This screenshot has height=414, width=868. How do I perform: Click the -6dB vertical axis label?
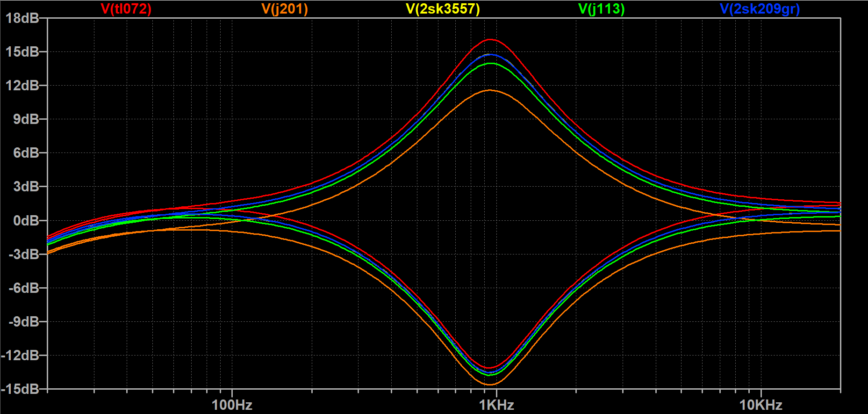coord(24,288)
